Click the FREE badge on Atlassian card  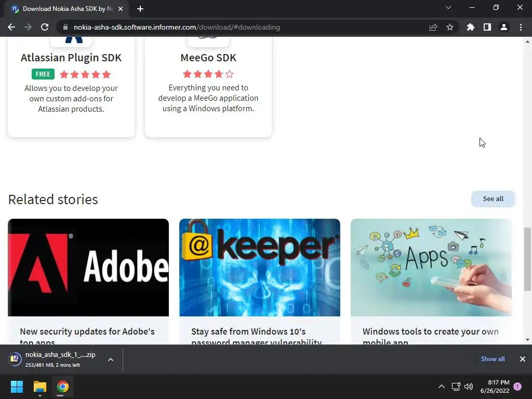pos(43,74)
